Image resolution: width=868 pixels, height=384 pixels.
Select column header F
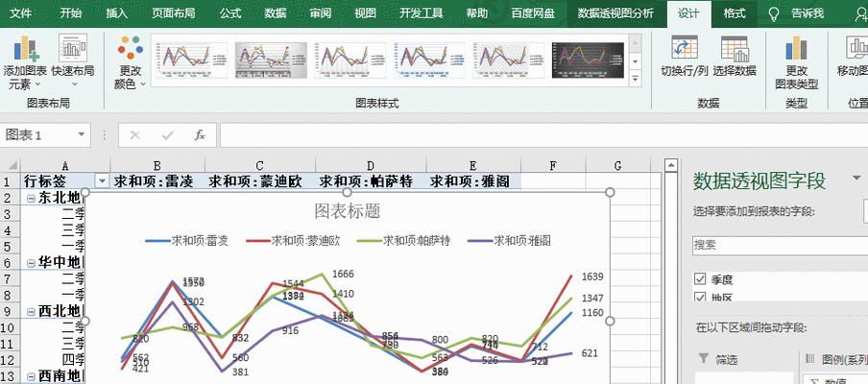click(x=553, y=165)
